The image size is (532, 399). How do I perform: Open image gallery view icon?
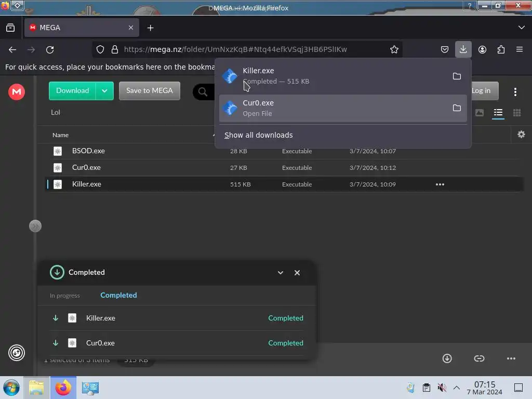pyautogui.click(x=479, y=113)
